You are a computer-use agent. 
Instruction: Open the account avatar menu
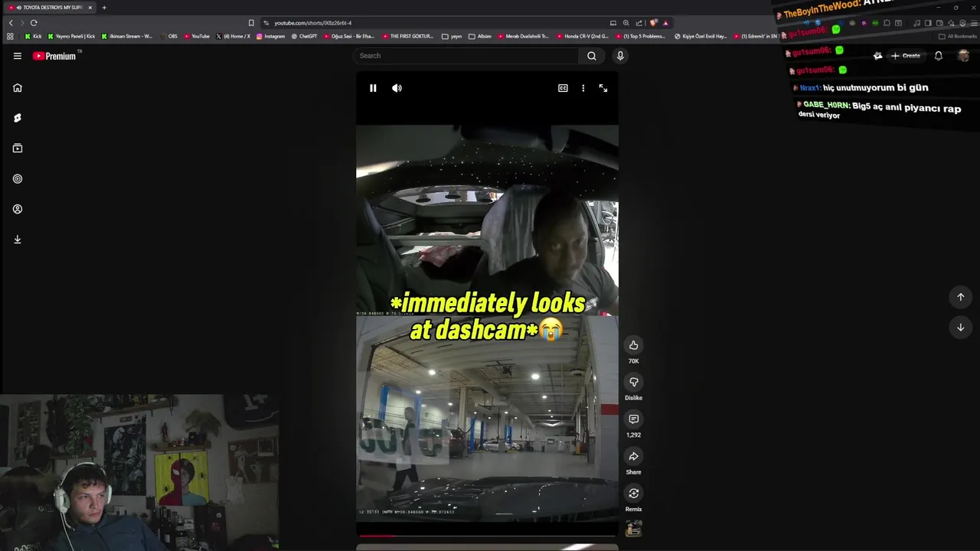963,56
